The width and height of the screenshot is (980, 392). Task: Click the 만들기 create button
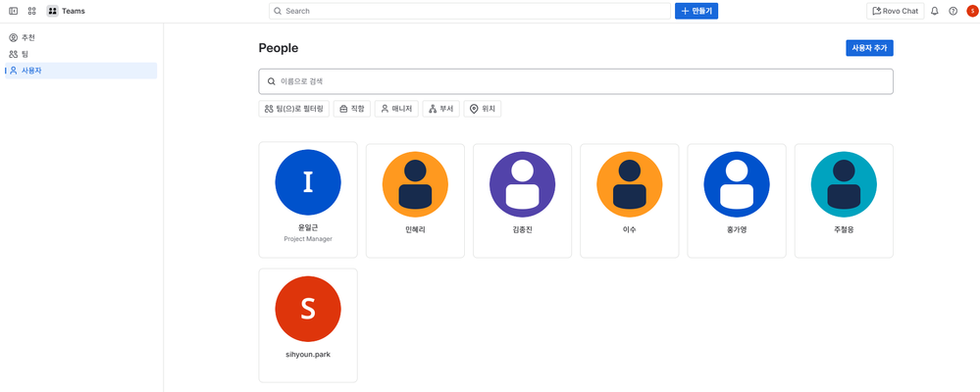pos(696,11)
